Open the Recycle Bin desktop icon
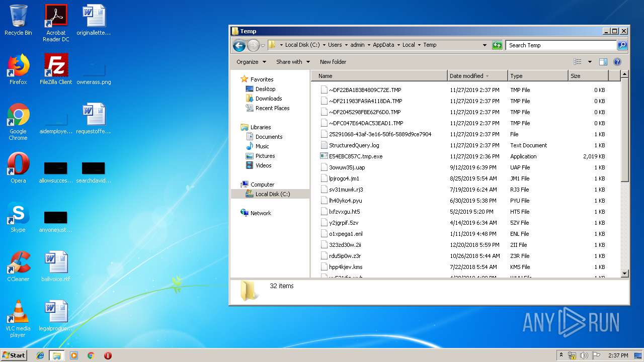 (x=18, y=20)
